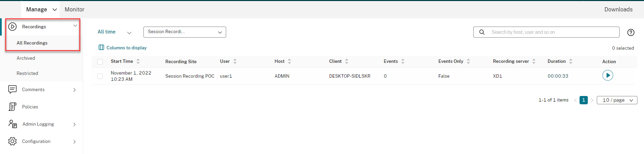Toggle the select-all header checkbox
The width and height of the screenshot is (644, 154).
pos(100,62)
